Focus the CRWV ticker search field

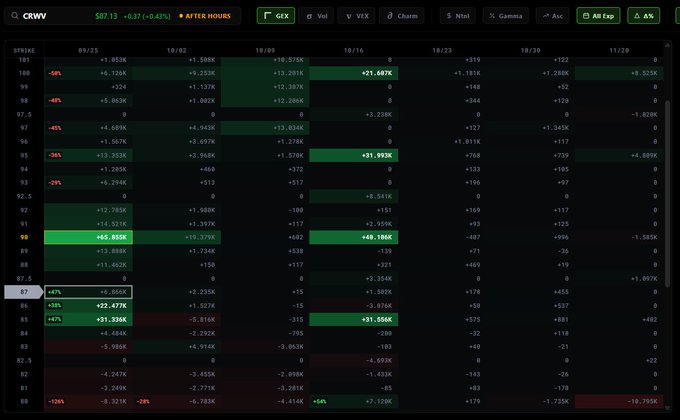(122, 16)
